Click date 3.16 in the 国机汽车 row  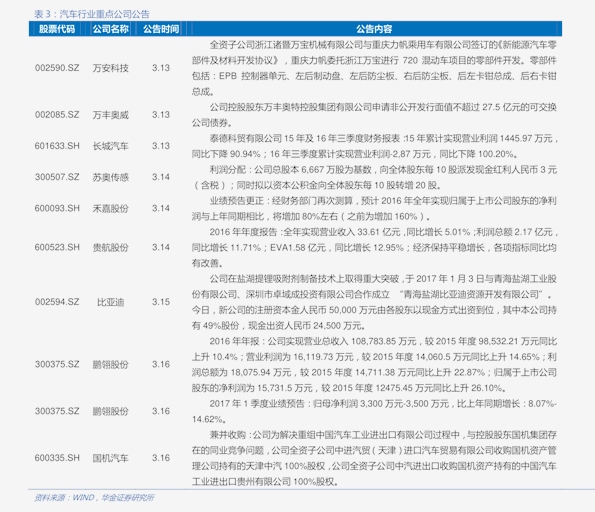coord(161,458)
